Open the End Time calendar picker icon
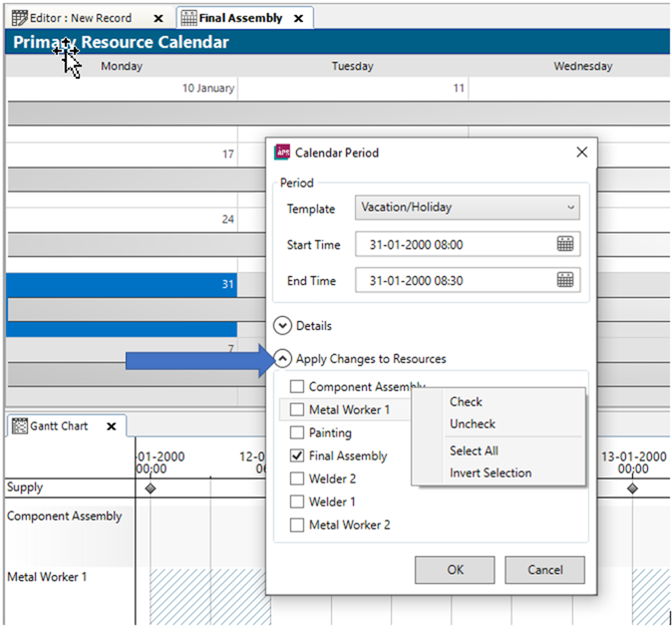This screenshot has width=672, height=630. pos(566,280)
